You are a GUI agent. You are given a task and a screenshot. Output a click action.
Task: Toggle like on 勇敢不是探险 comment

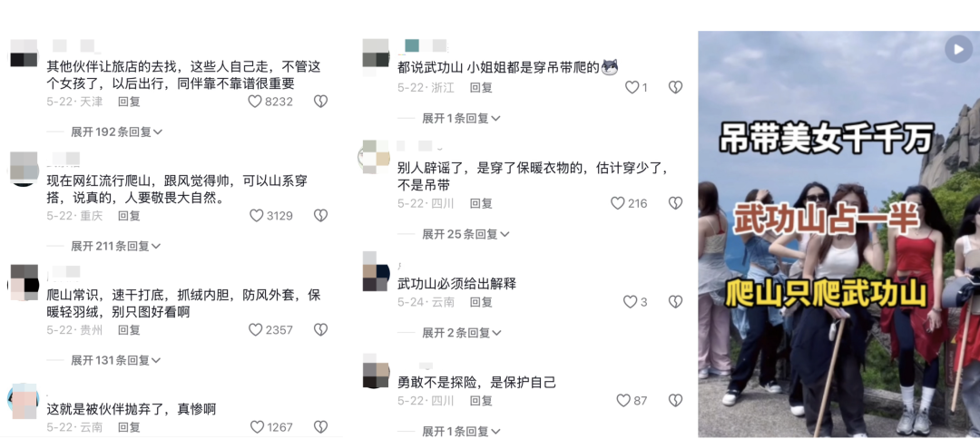(x=623, y=400)
